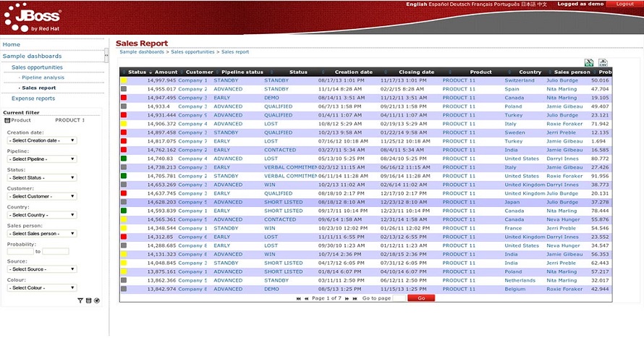644x362 pixels.
Task: Click the Probability minimum input field
Action: 20,251
